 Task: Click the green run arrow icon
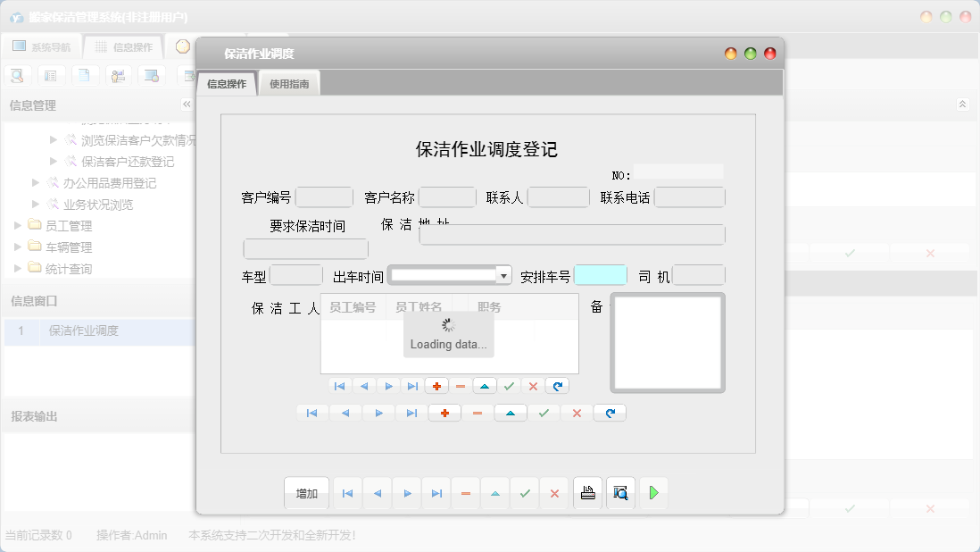click(653, 492)
